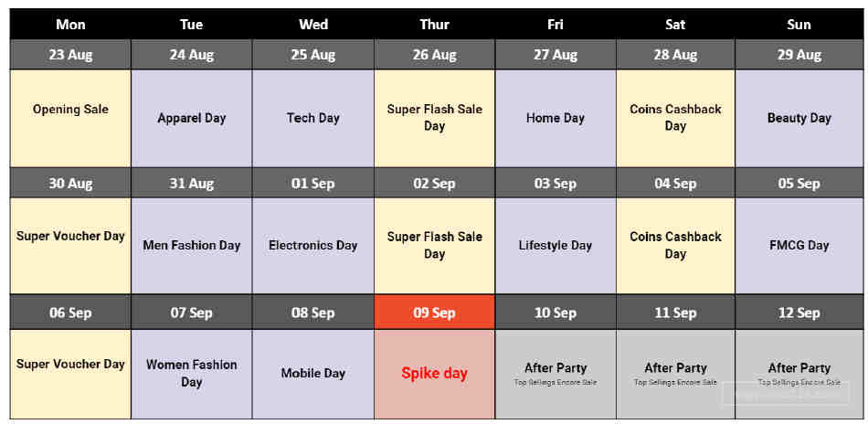Click Super Voucher Day on 30 Aug
Viewport: 868px width, 424px height.
[x=70, y=246]
